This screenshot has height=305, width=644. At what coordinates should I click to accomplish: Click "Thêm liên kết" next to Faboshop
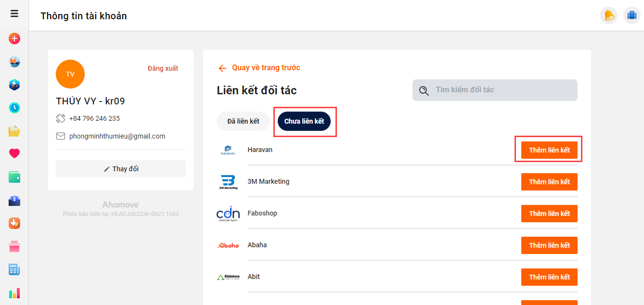pos(549,214)
